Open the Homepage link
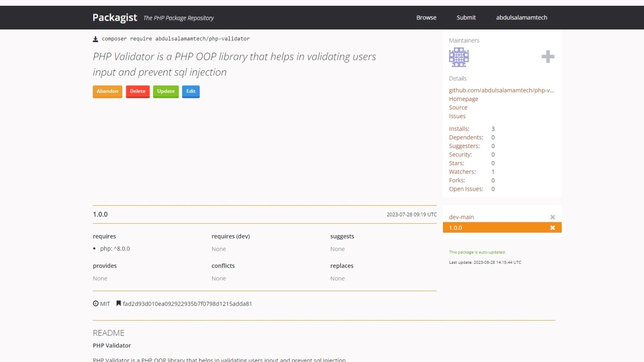 coord(463,99)
